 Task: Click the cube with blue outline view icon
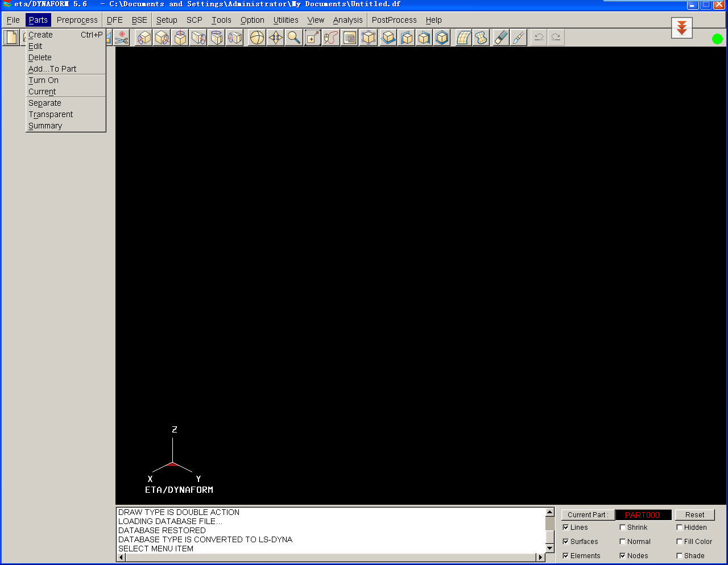click(x=442, y=38)
